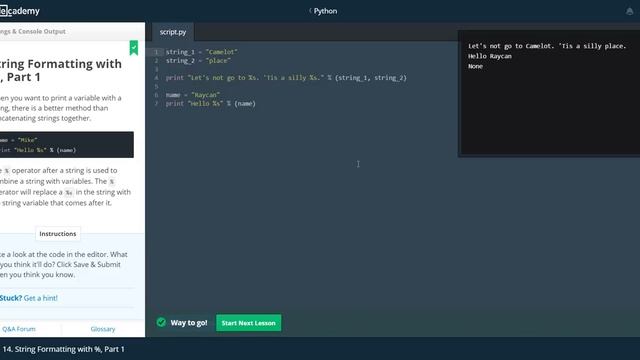Click code line string_1 = "Camelot"
Image resolution: width=640 pixels, height=360 pixels.
tap(202, 52)
